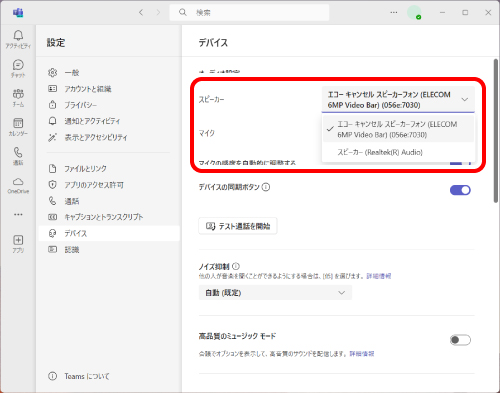
Task: Open アプリのアクセス許可 settings
Action: click(x=109, y=185)
